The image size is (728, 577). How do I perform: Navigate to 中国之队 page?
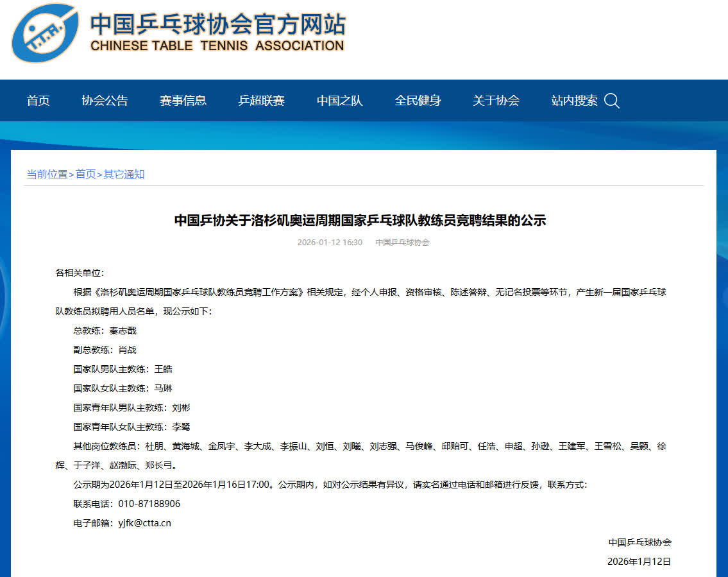tap(339, 101)
